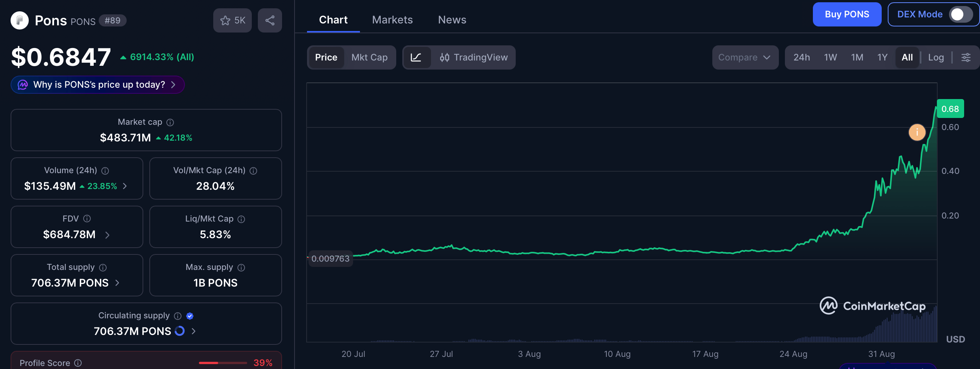
Task: Open the Volume (24h) info icon
Action: (105, 171)
